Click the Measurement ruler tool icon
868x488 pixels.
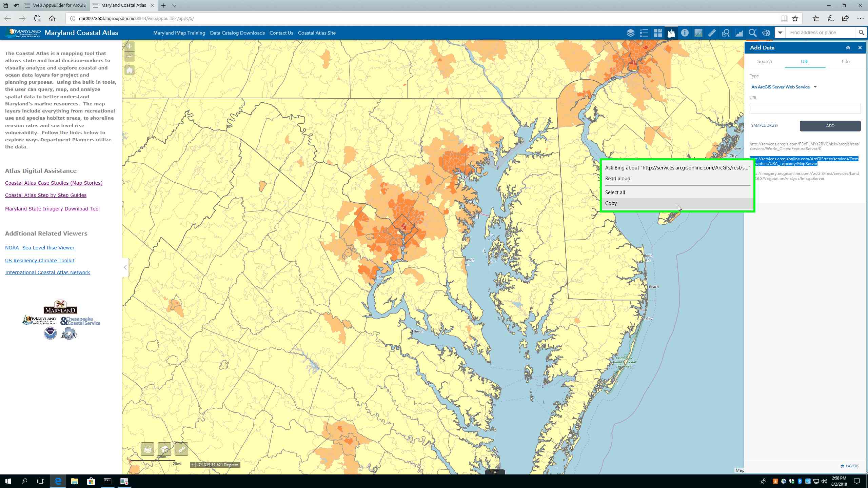(x=712, y=33)
